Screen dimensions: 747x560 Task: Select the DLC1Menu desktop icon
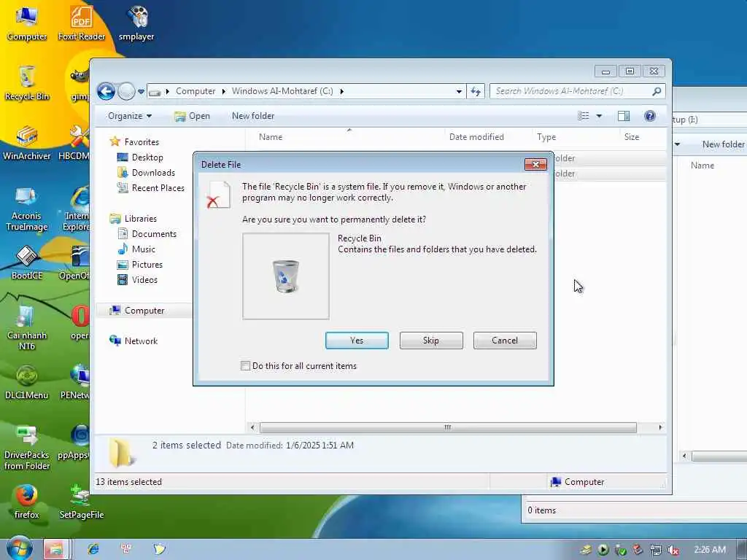(27, 382)
